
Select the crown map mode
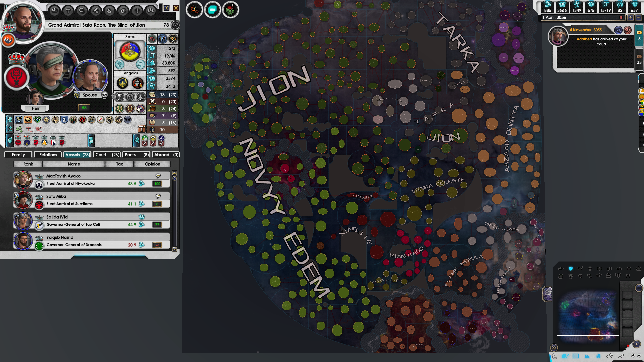click(619, 268)
